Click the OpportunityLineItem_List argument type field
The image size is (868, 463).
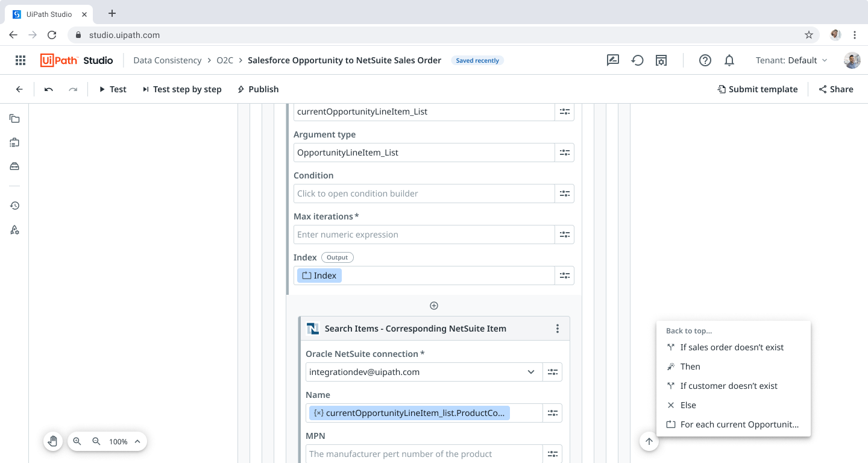pos(424,153)
